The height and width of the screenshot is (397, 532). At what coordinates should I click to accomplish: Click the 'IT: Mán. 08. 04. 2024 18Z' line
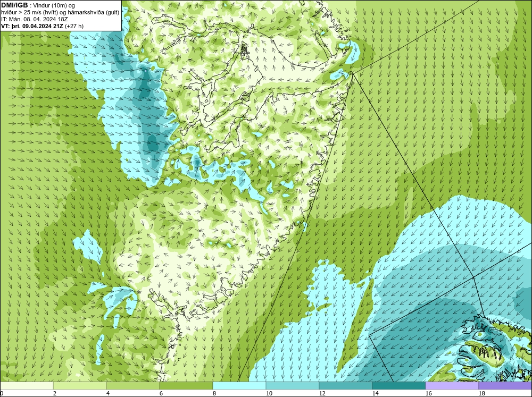[34, 19]
